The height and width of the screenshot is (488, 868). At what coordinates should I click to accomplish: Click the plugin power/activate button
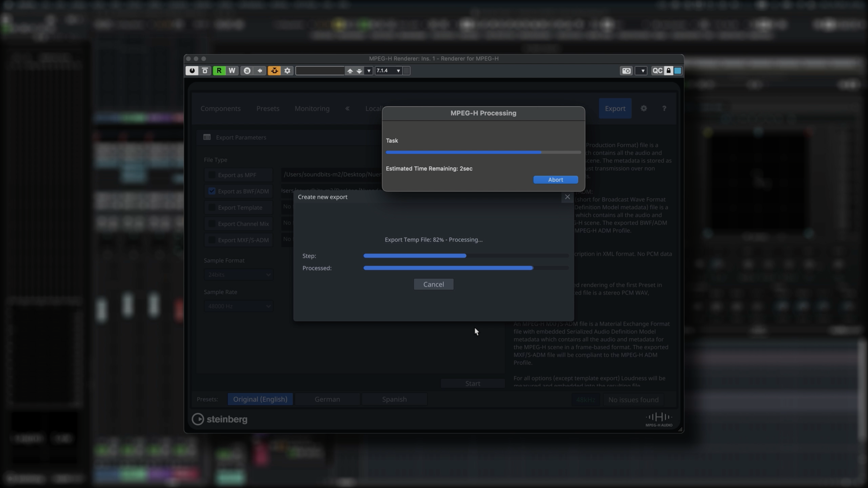[192, 71]
